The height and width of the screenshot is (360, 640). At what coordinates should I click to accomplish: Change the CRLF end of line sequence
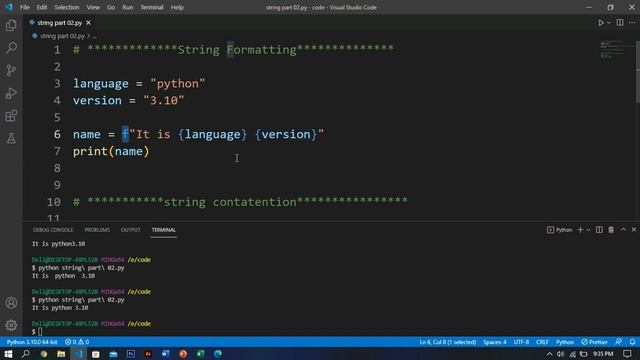pyautogui.click(x=542, y=342)
